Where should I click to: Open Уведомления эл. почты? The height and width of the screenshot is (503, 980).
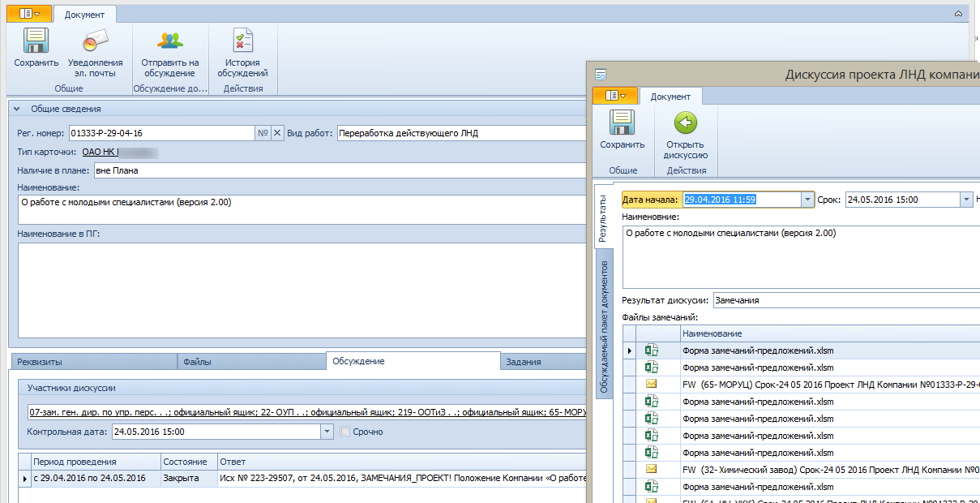pyautogui.click(x=96, y=54)
